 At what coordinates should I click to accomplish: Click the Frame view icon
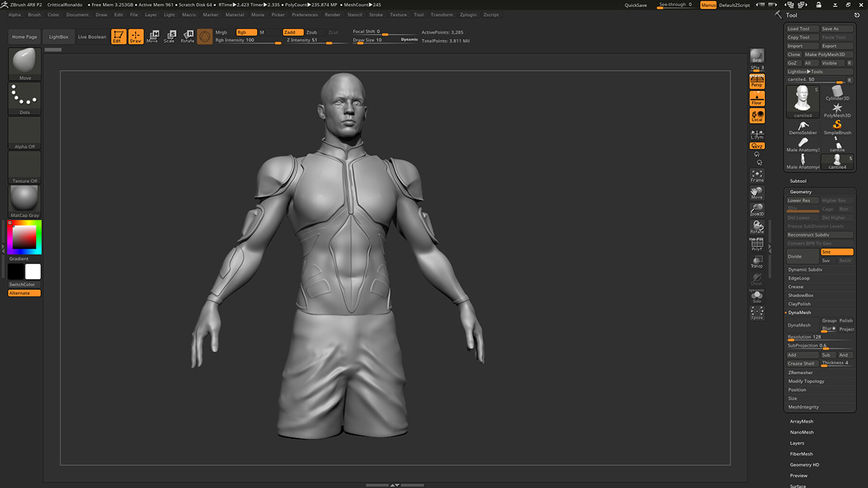tap(757, 174)
